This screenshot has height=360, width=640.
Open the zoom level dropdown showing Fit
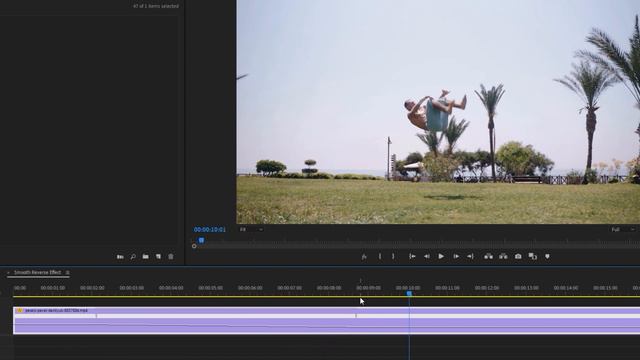pos(251,229)
